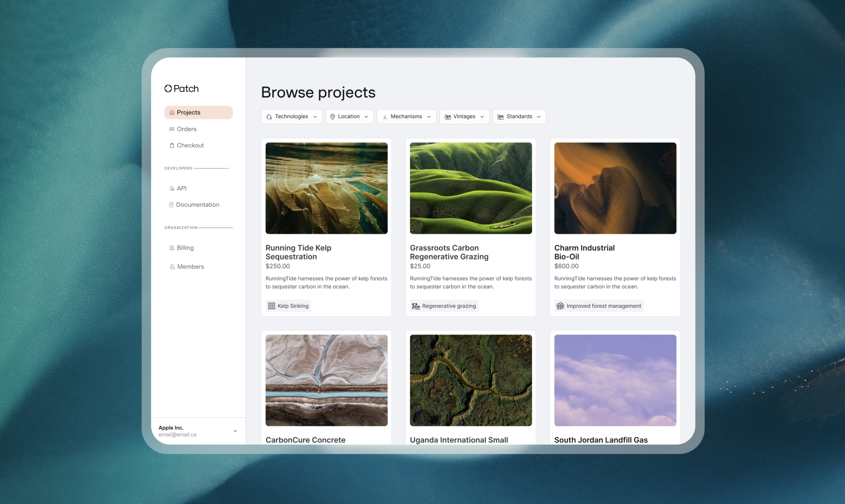Viewport: 845px width, 504px height.
Task: Open the Location filter dropdown
Action: pos(350,117)
